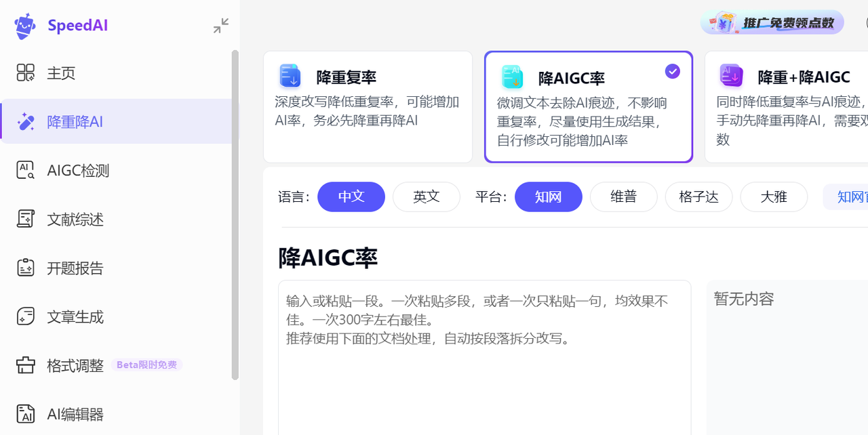Select the 降重+降AIGC mode card
The image size is (868, 435).
pos(787,107)
